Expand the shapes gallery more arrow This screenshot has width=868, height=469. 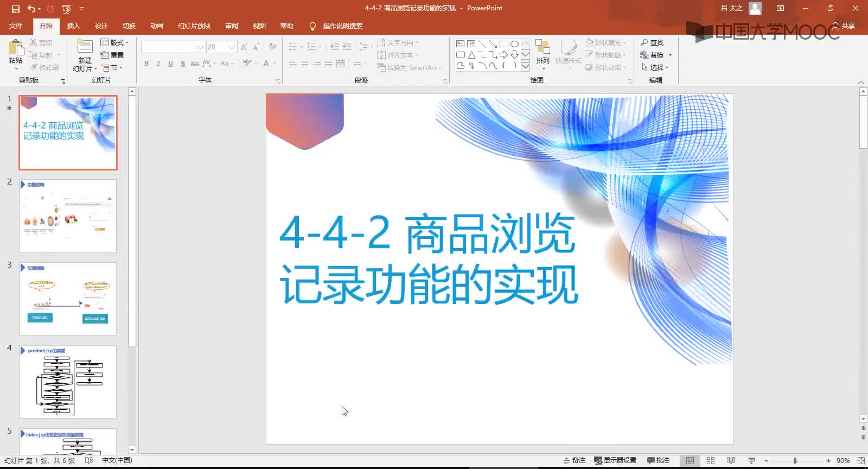pyautogui.click(x=525, y=66)
